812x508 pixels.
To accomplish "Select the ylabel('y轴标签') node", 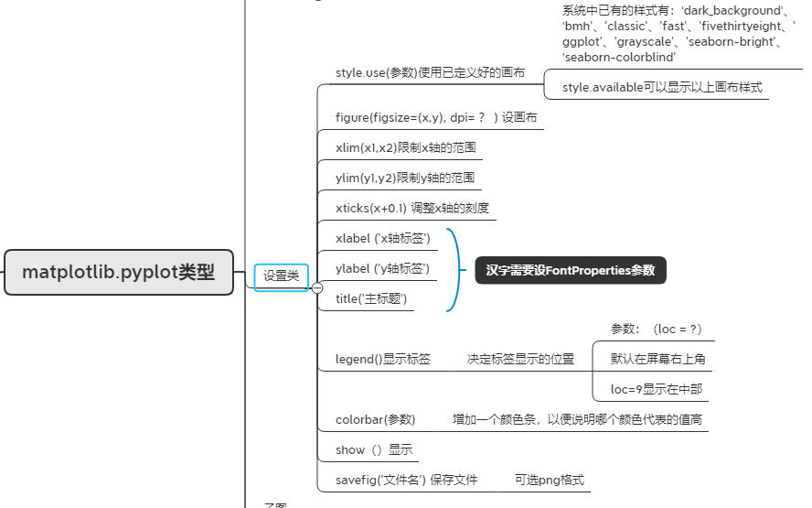I will [x=382, y=268].
